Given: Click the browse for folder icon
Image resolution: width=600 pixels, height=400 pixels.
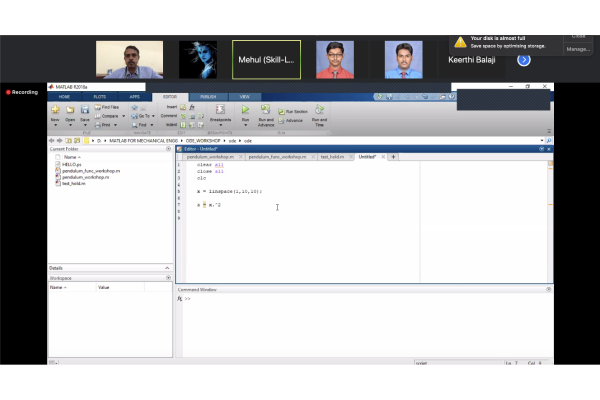Looking at the screenshot, I should pos(77,141).
